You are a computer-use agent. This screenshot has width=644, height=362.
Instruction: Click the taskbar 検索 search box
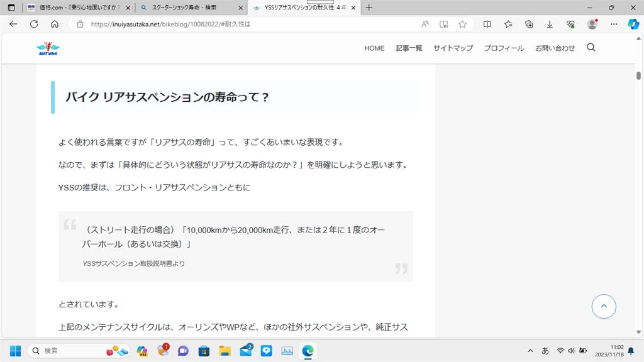(x=78, y=351)
